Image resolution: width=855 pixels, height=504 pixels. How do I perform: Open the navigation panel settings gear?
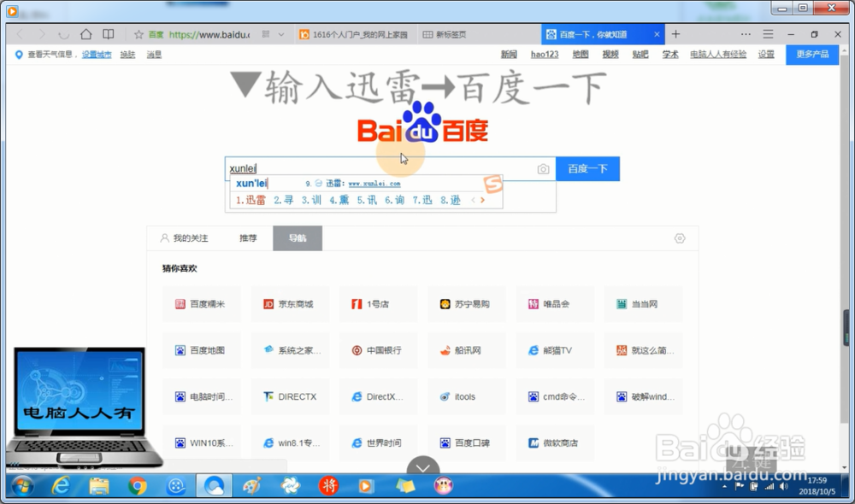click(x=680, y=238)
